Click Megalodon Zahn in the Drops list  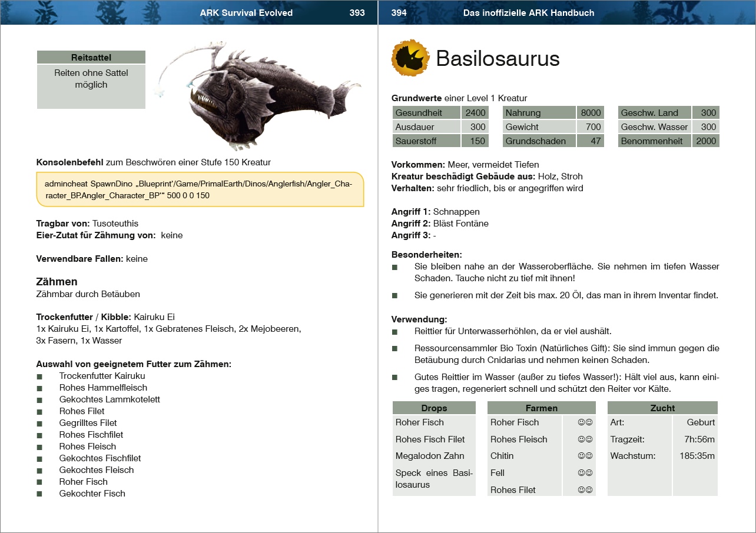(430, 456)
